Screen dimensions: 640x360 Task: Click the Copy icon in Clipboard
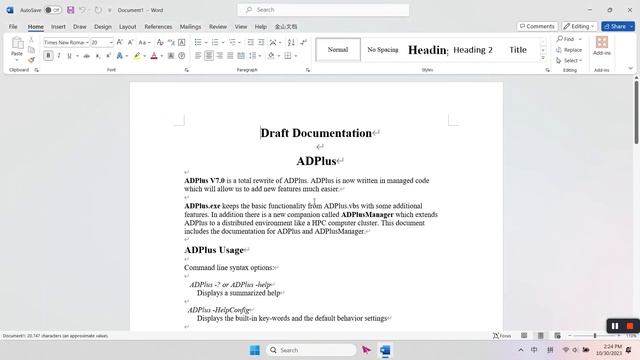point(31,50)
